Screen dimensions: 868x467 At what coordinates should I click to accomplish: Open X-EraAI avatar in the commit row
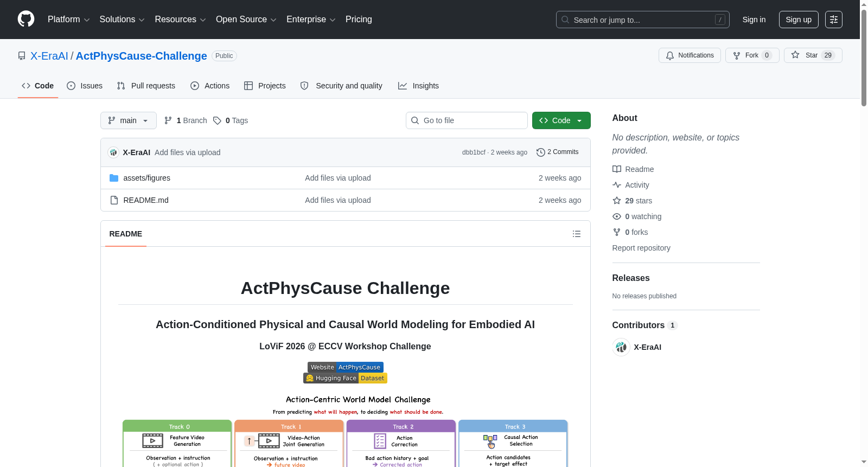pyautogui.click(x=113, y=152)
